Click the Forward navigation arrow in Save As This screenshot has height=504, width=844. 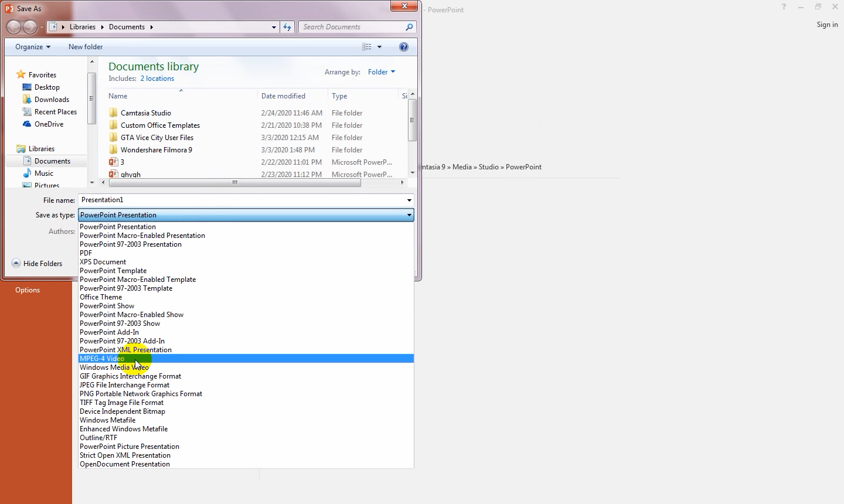pyautogui.click(x=30, y=27)
